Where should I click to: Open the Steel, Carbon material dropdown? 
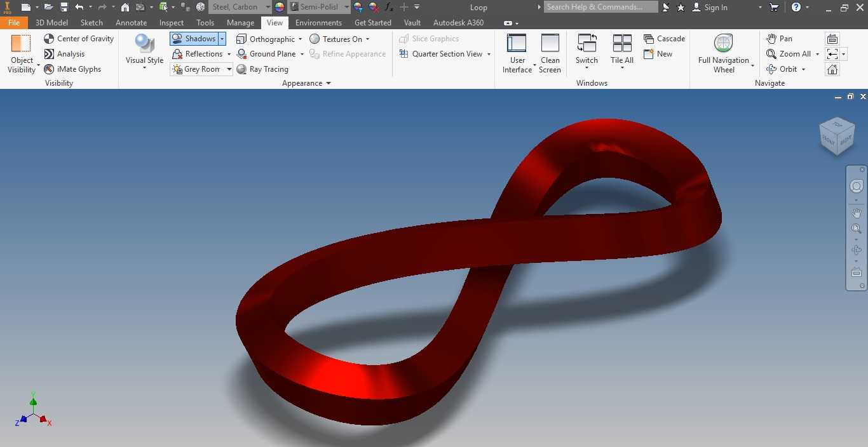click(268, 7)
